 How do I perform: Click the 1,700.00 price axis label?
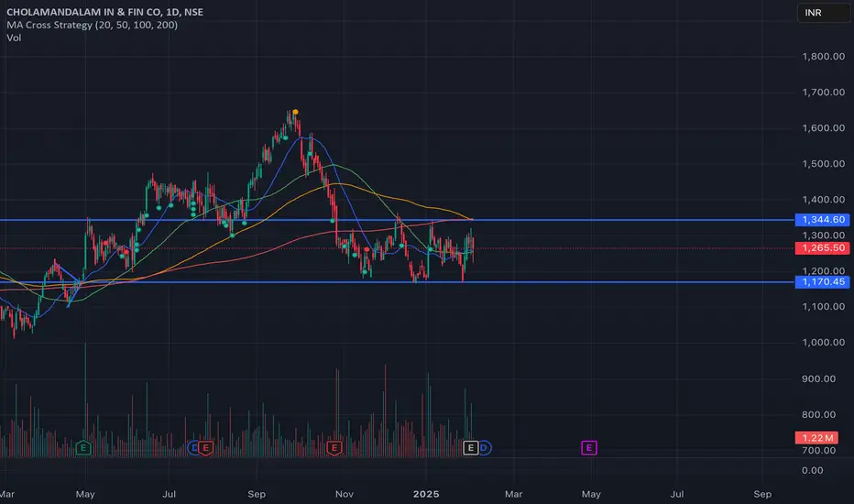coord(824,92)
